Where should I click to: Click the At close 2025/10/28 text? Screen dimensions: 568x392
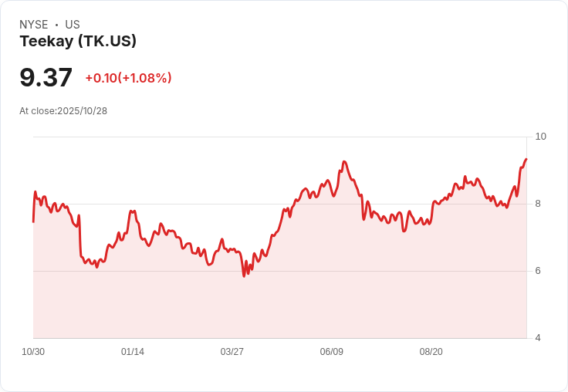click(63, 111)
